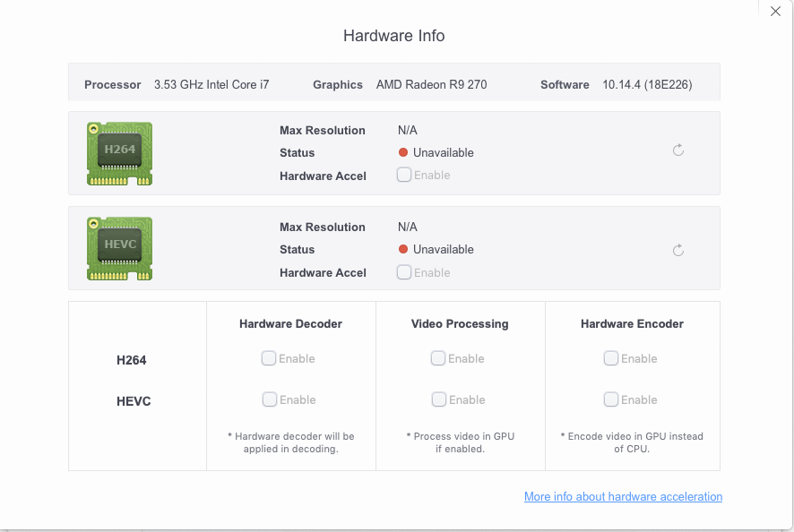Enable H264 Hardware Encoder checkbox
This screenshot has height=532, width=794.
coord(611,358)
